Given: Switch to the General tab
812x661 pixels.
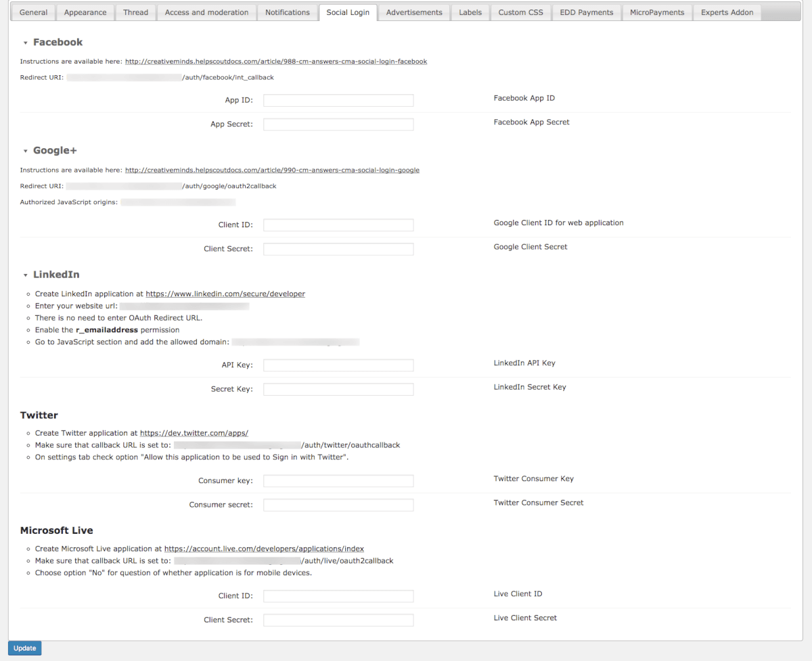Looking at the screenshot, I should [33, 12].
